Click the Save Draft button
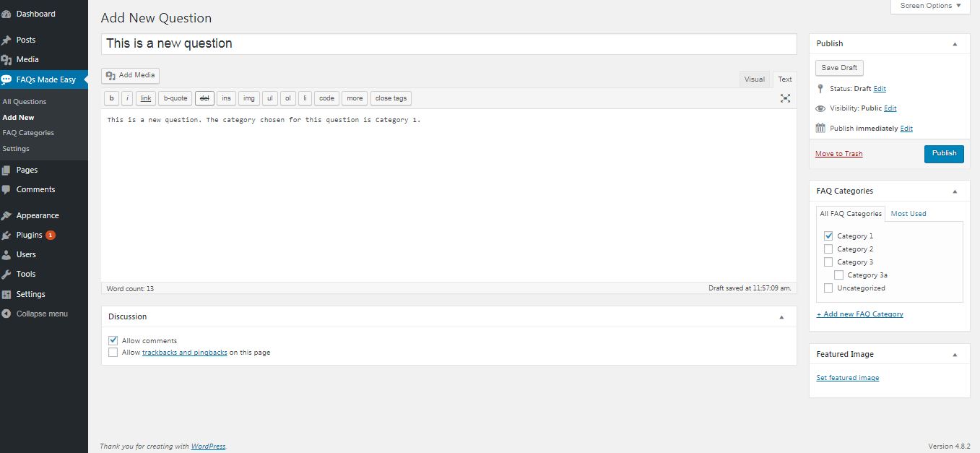The height and width of the screenshot is (453, 980). pos(839,68)
